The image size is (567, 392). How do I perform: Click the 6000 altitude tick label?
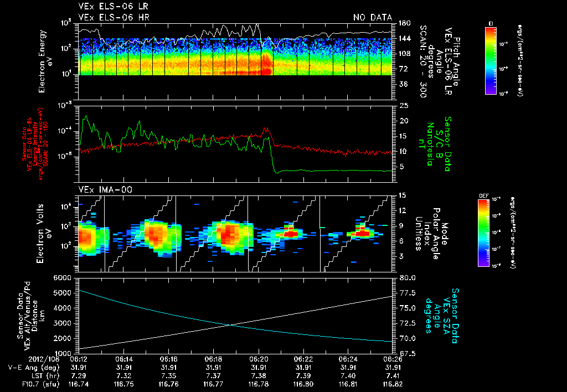pos(62,278)
